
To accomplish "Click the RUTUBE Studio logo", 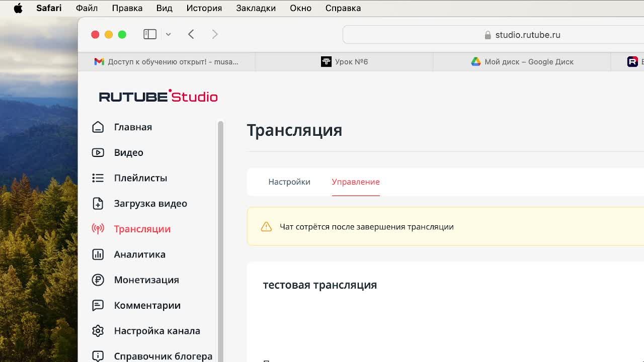I will [x=158, y=96].
